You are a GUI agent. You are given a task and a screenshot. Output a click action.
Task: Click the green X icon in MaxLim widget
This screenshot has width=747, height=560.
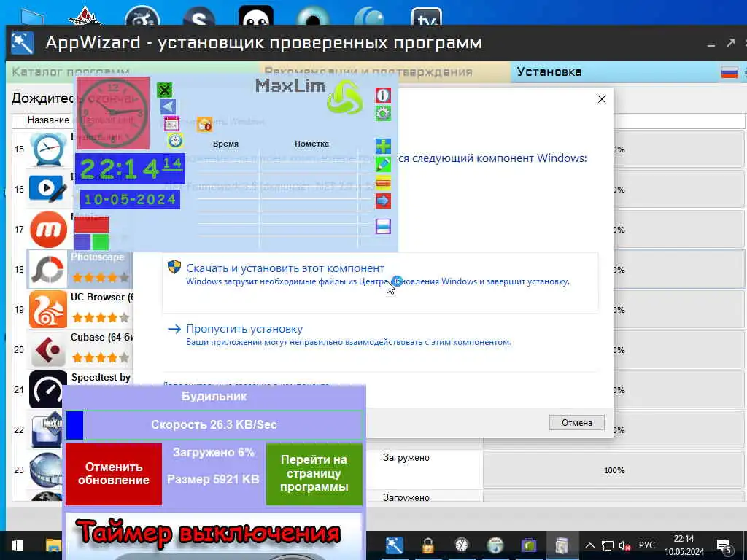point(164,90)
